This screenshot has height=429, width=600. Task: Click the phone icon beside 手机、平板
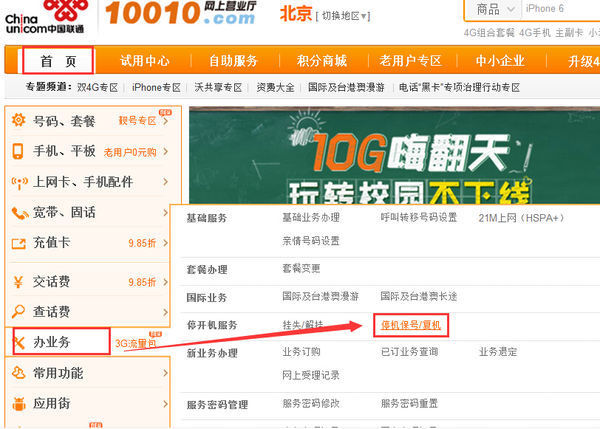click(x=18, y=152)
